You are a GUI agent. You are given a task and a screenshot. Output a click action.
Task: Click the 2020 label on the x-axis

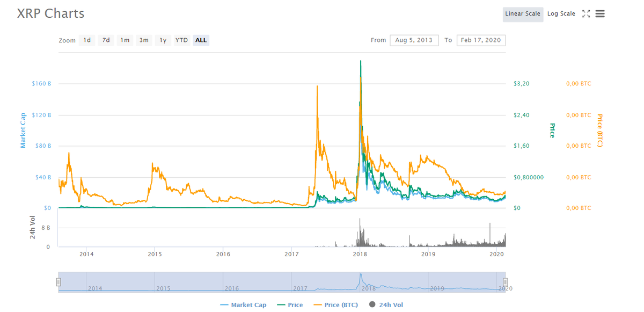496,253
